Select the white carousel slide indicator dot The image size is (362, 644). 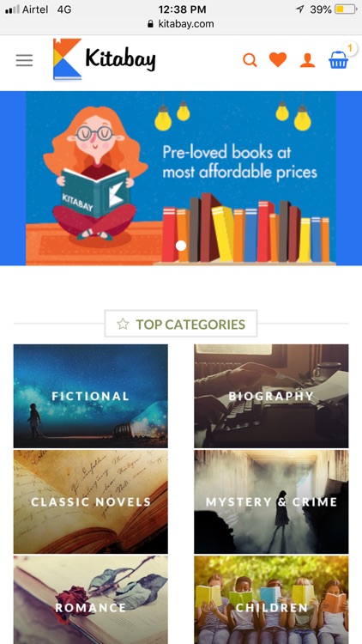pyautogui.click(x=181, y=246)
